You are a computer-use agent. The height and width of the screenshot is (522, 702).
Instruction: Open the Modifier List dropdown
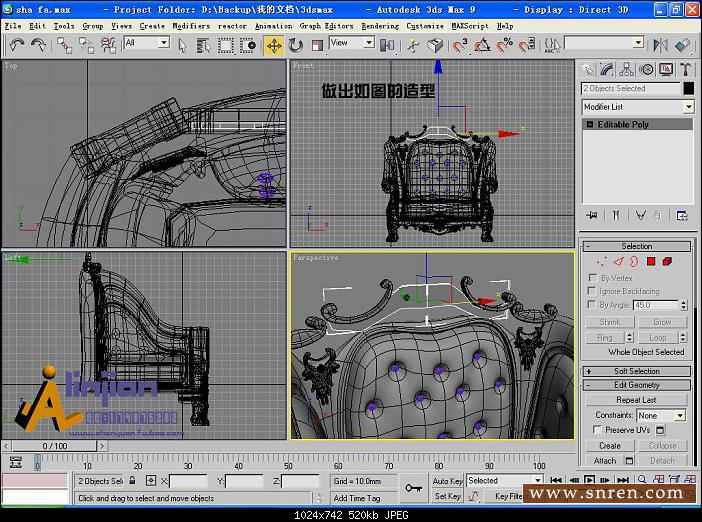(x=638, y=107)
